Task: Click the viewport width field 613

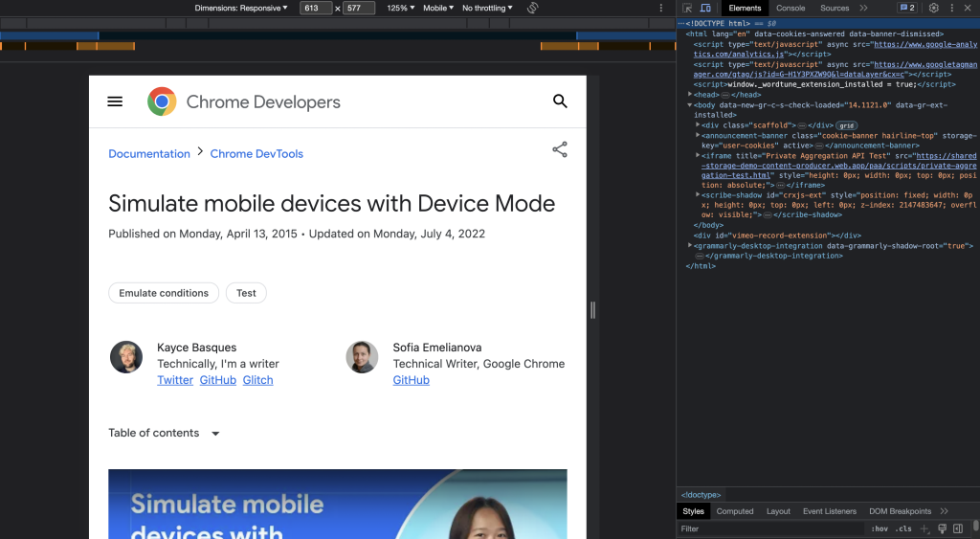Action: point(316,8)
